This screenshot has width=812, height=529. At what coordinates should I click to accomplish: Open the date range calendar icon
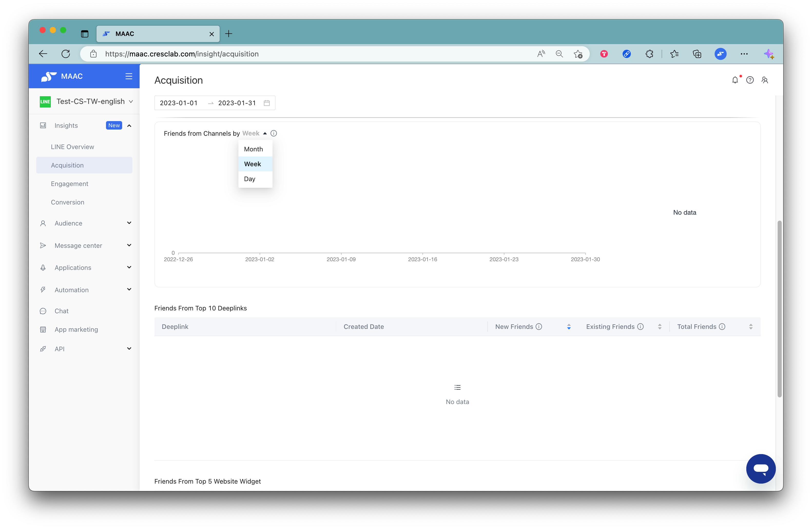point(267,103)
